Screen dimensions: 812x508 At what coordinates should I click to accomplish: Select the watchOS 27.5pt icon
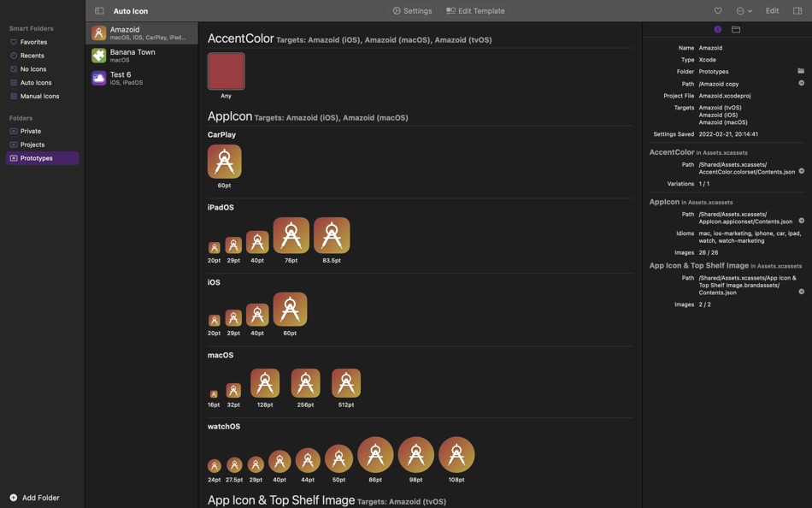pos(234,465)
